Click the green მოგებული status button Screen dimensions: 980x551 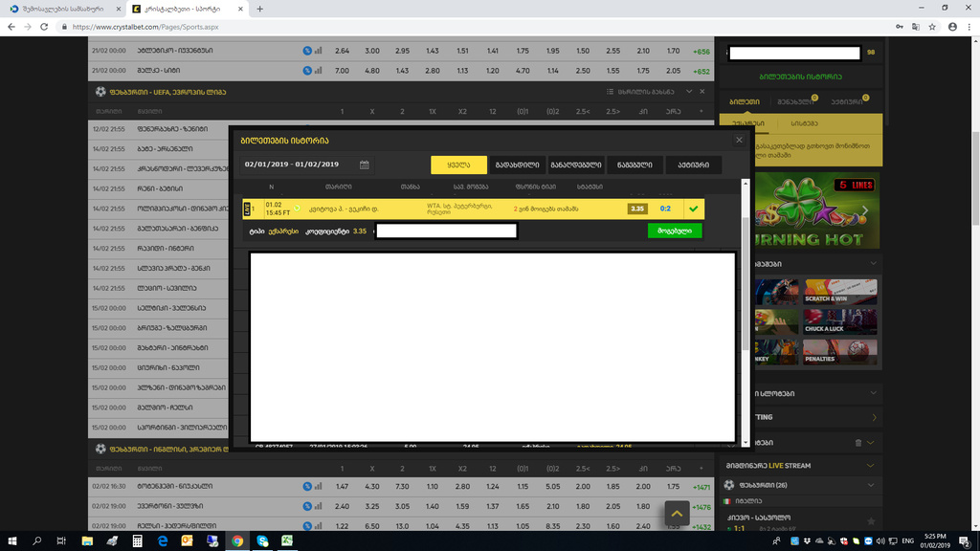pos(675,231)
